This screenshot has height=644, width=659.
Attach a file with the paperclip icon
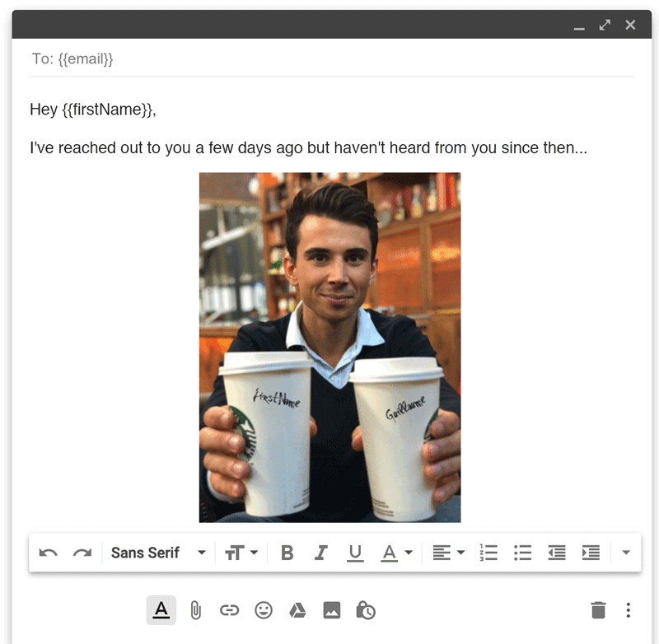coord(195,610)
